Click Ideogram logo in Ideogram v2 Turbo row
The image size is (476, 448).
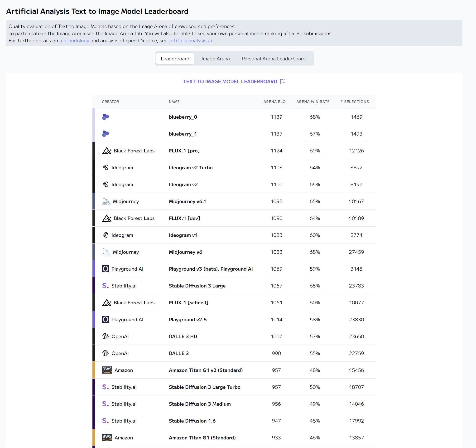(106, 167)
